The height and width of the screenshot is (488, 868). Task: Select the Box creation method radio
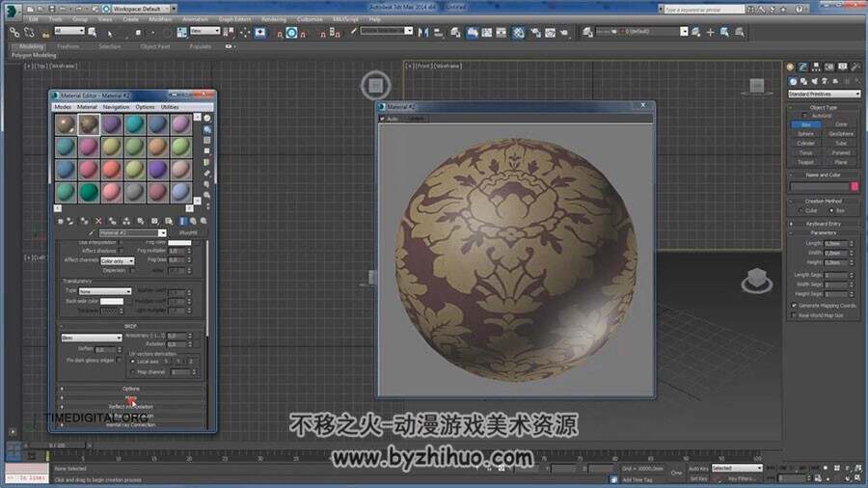tap(831, 211)
